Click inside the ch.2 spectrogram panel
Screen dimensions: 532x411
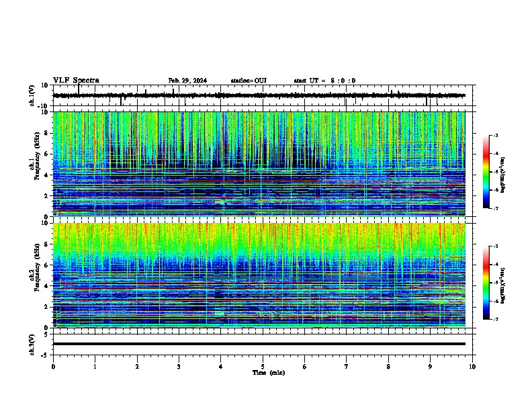point(259,275)
